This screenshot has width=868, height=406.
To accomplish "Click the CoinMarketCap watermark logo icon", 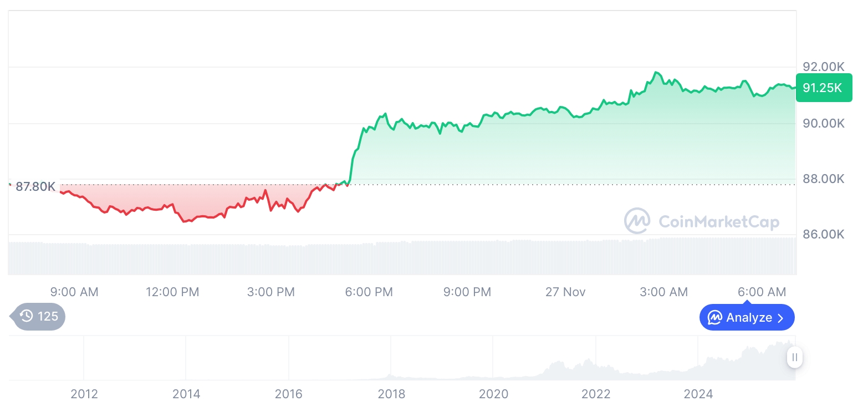I will 637,221.
